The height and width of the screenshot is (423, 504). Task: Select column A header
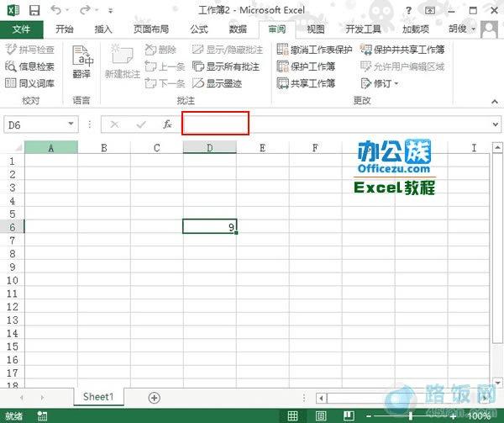pyautogui.click(x=51, y=148)
